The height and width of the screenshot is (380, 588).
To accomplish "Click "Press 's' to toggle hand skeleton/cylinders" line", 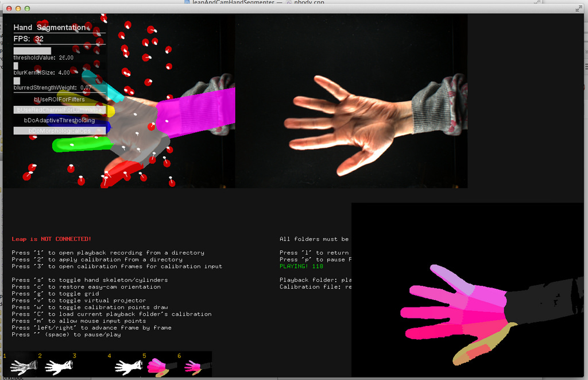I will coord(90,280).
